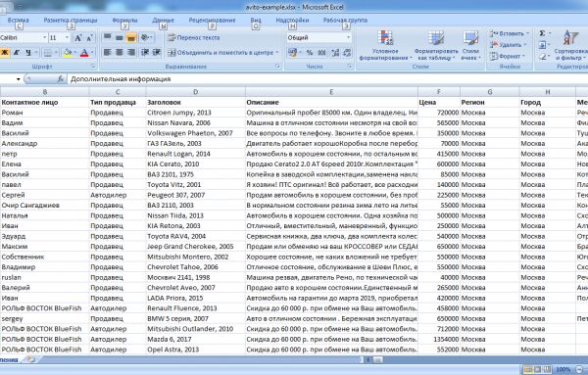Click the AutoSum sigma icon

542,33
